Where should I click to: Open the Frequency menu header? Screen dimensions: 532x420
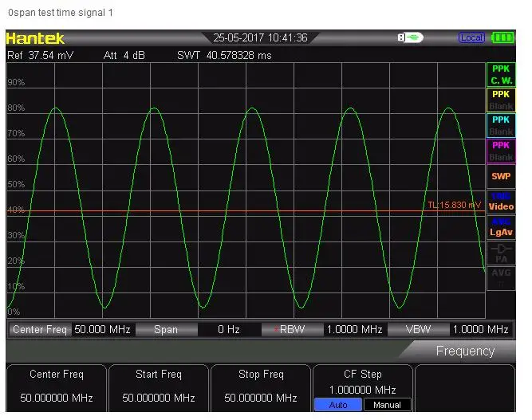pyautogui.click(x=464, y=351)
